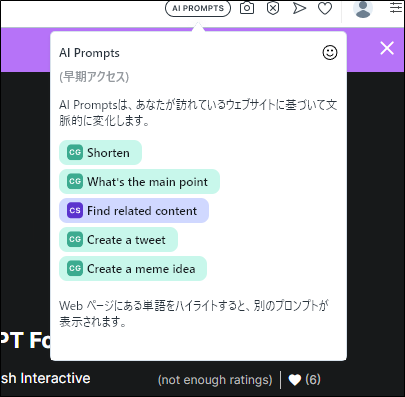Open the user profile avatar
This screenshot has height=397, width=405.
pos(363,9)
